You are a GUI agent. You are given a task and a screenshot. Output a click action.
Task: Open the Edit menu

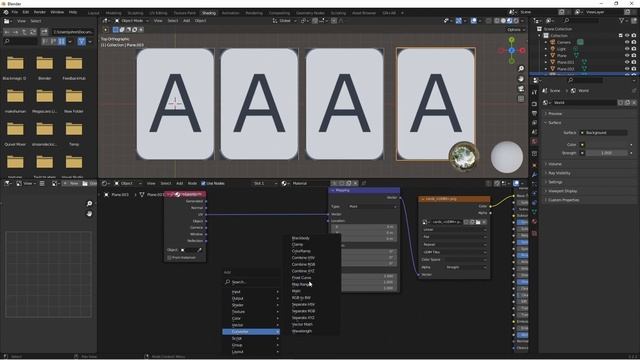tap(26, 12)
